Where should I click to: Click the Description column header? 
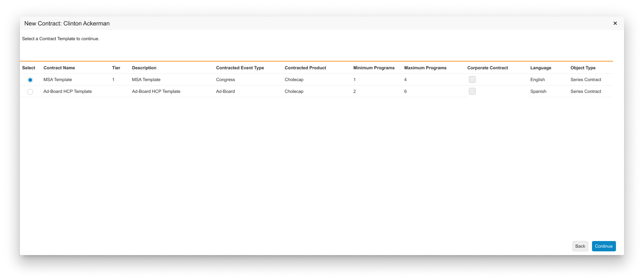pyautogui.click(x=144, y=68)
